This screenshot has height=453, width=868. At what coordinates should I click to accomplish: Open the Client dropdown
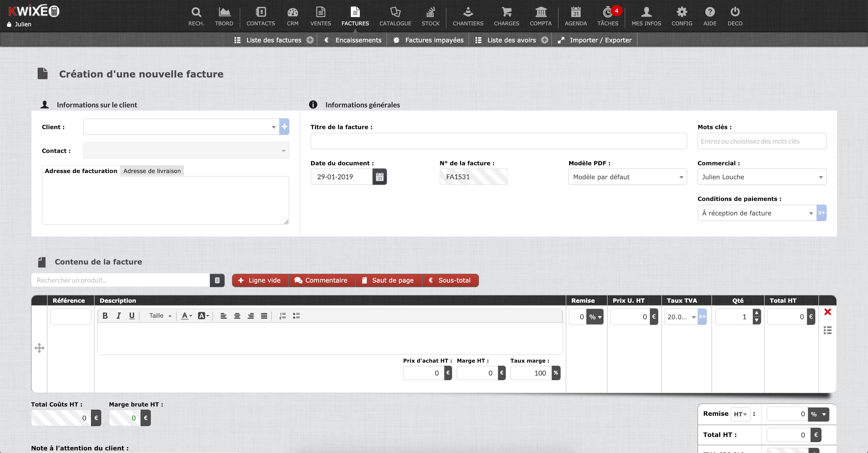[x=181, y=127]
